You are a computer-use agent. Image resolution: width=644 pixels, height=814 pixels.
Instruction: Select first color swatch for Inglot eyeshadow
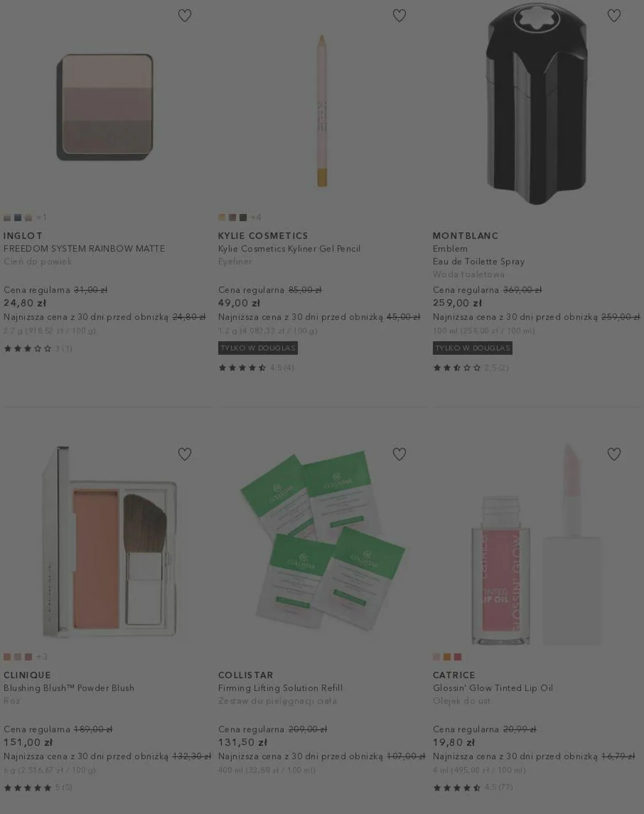tap(7, 218)
